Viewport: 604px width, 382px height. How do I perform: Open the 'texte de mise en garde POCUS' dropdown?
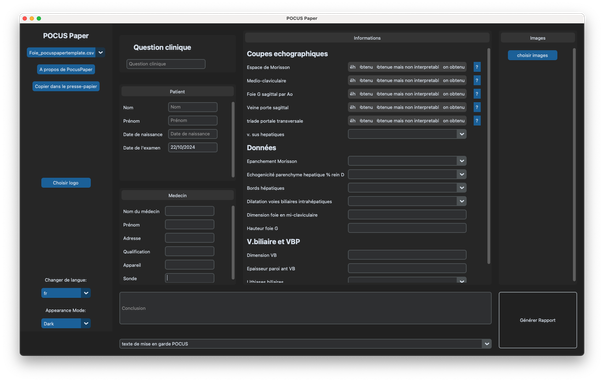click(305, 344)
